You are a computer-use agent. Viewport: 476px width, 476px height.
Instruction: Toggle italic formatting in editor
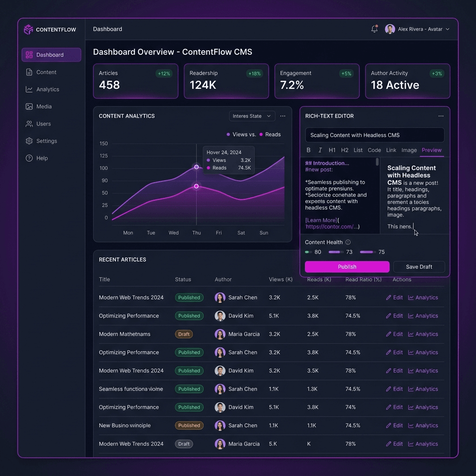click(320, 150)
